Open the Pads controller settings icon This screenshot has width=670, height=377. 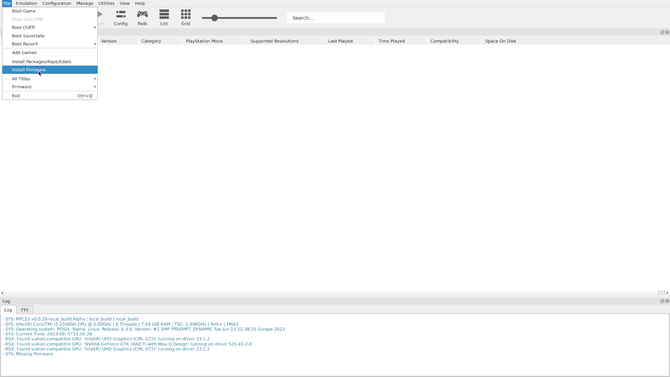142,18
